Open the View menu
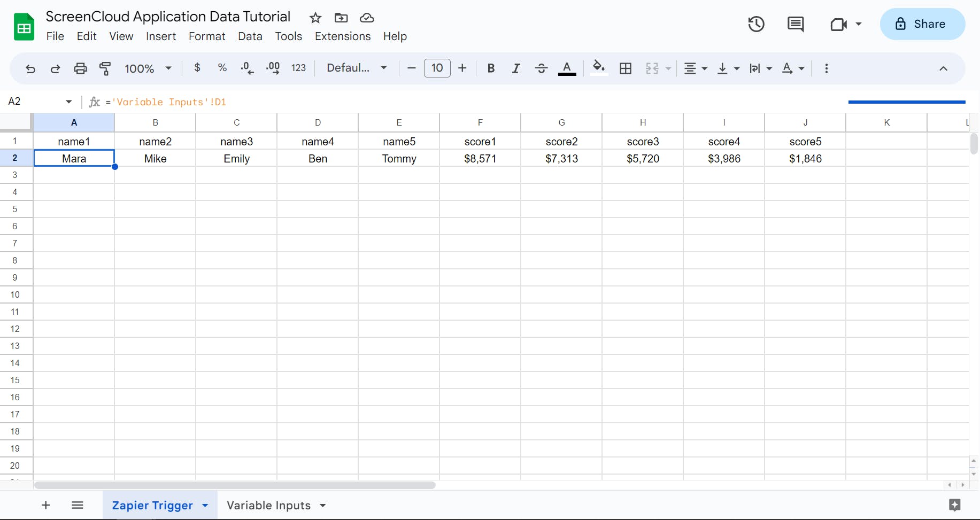The width and height of the screenshot is (980, 520). click(x=121, y=36)
